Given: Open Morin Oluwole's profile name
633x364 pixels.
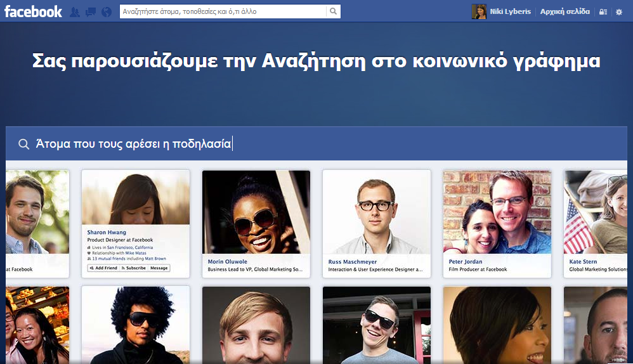Looking at the screenshot, I should point(228,261).
